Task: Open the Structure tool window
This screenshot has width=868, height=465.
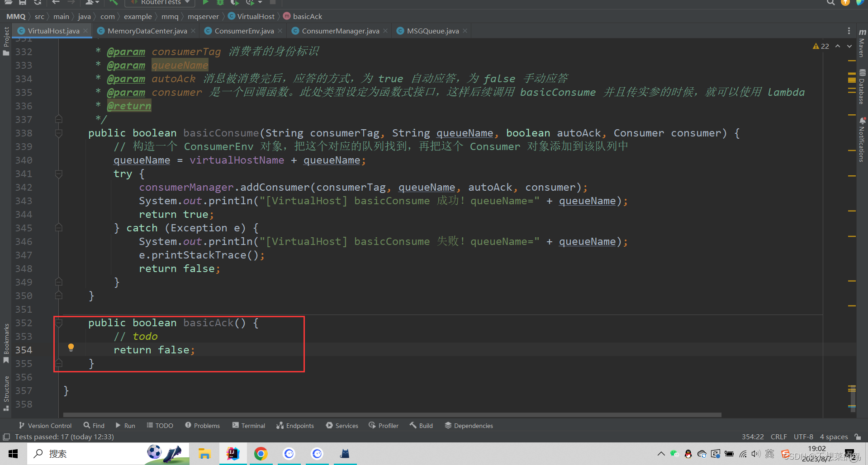Action: (6, 393)
